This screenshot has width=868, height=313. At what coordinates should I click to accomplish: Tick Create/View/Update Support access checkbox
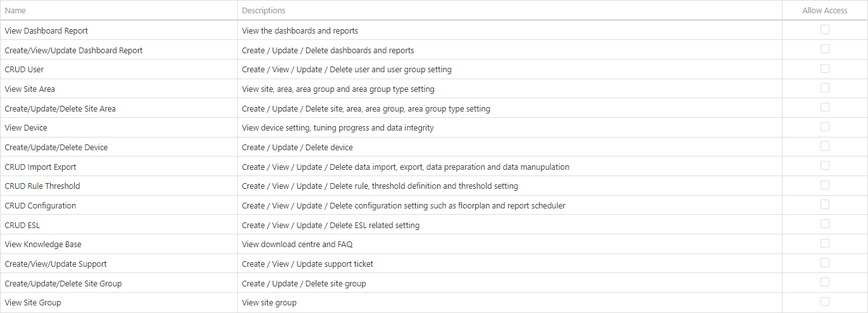coord(825,263)
